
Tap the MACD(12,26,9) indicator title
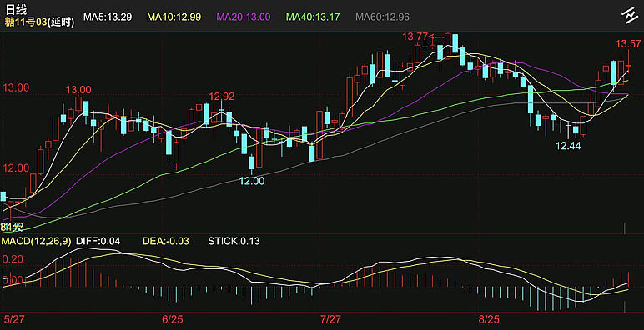point(37,241)
